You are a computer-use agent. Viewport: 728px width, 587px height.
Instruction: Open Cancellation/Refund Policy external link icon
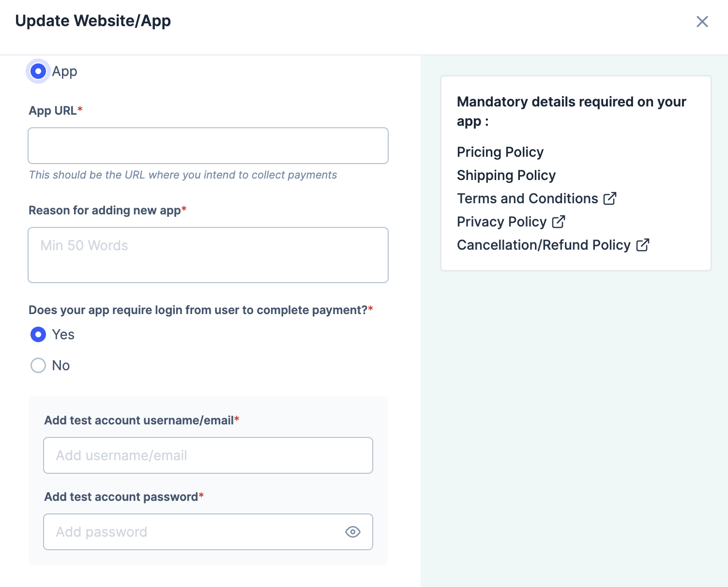point(642,245)
